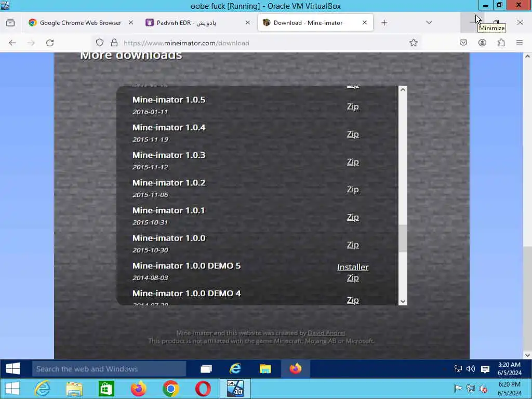Download Mine-imator 1.0.1 Zip
The height and width of the screenshot is (399, 532).
click(353, 217)
